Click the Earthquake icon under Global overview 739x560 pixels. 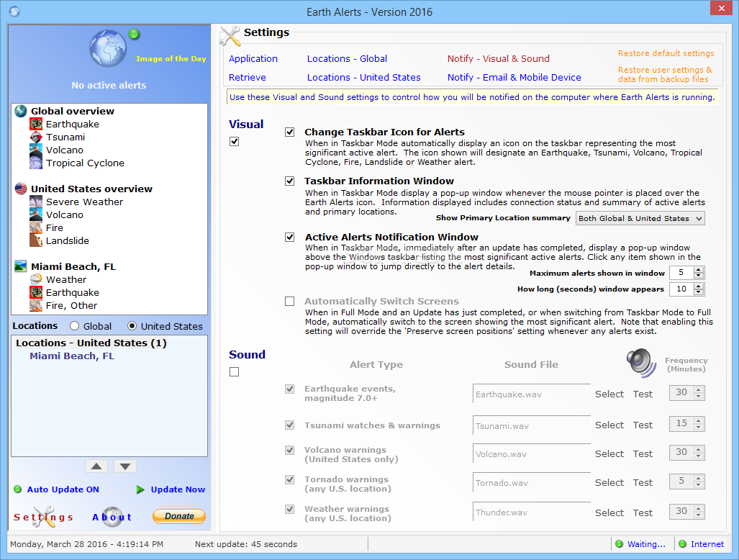[x=36, y=124]
